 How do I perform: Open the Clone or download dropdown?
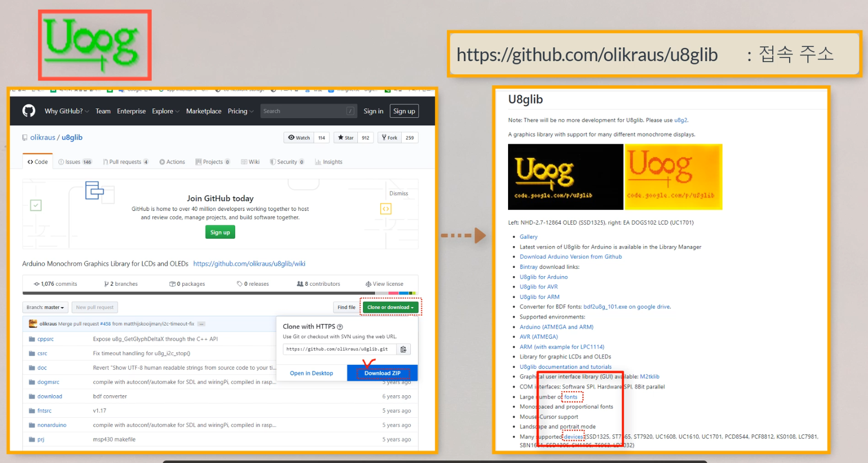coord(390,307)
